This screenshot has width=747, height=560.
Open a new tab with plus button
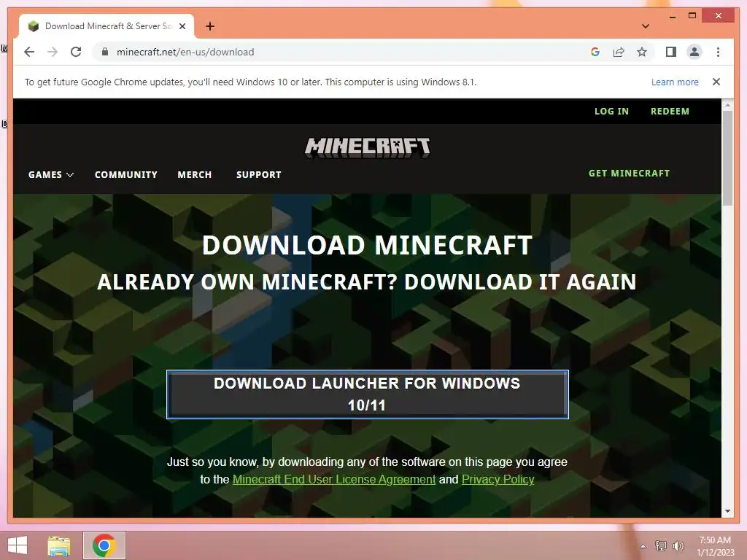(x=210, y=26)
